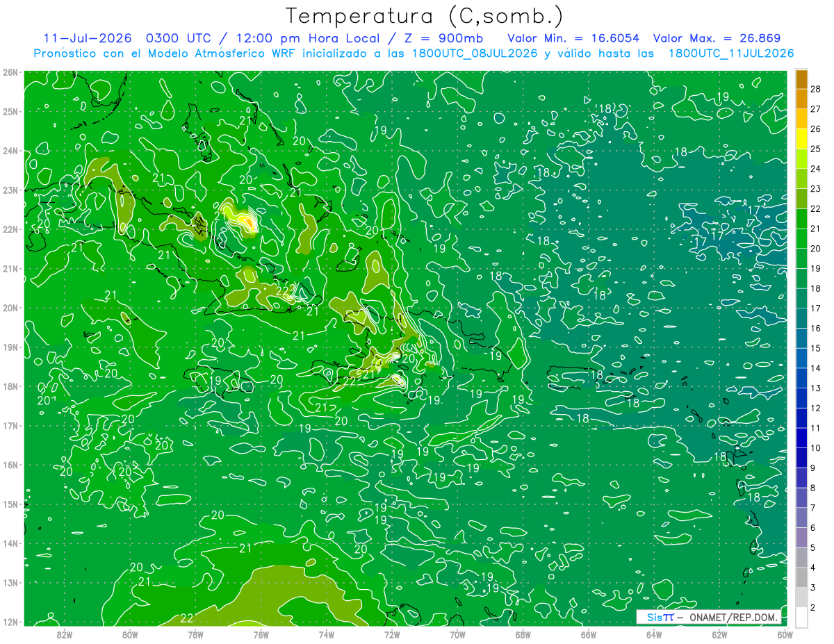Click the color scale label '2'
The image size is (834, 644).
pyautogui.click(x=814, y=608)
